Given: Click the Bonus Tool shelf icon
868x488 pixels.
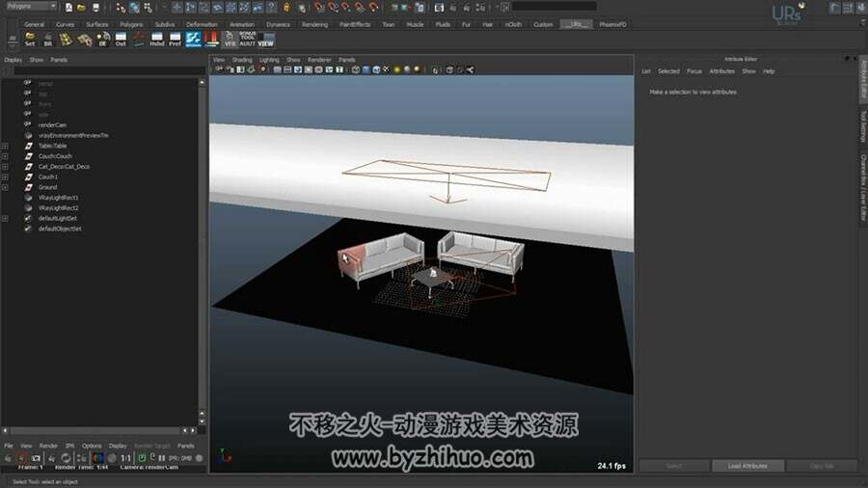Looking at the screenshot, I should pyautogui.click(x=248, y=40).
